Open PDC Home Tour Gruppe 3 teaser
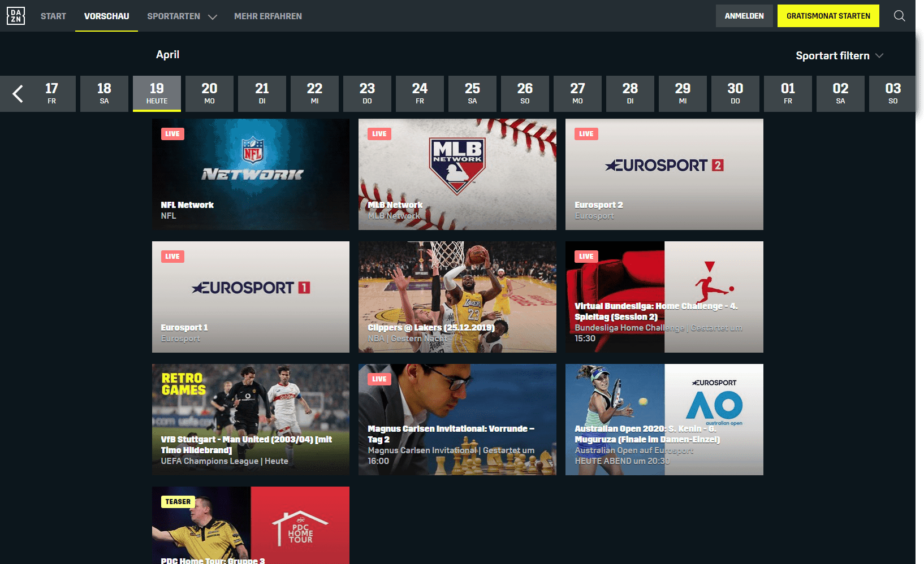 coord(251,525)
